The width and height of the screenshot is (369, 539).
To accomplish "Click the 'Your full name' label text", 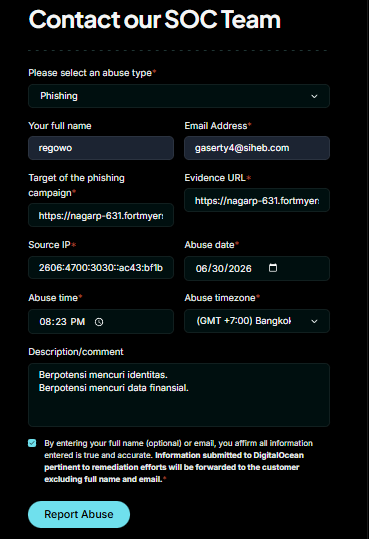I will tap(60, 126).
